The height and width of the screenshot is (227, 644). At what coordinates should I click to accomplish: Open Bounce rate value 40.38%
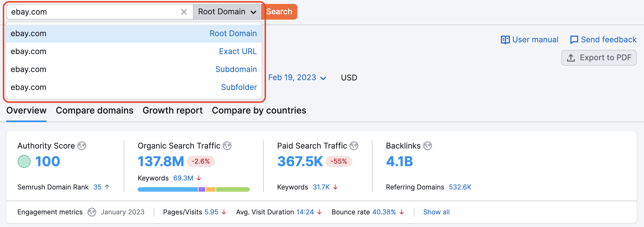tap(384, 212)
